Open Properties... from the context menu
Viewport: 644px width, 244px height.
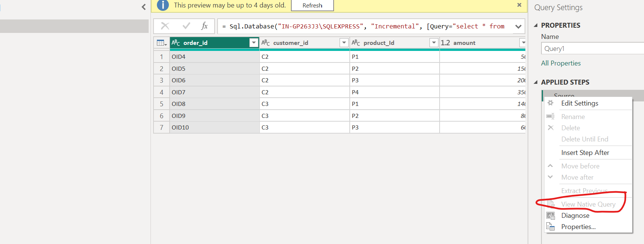(578, 227)
